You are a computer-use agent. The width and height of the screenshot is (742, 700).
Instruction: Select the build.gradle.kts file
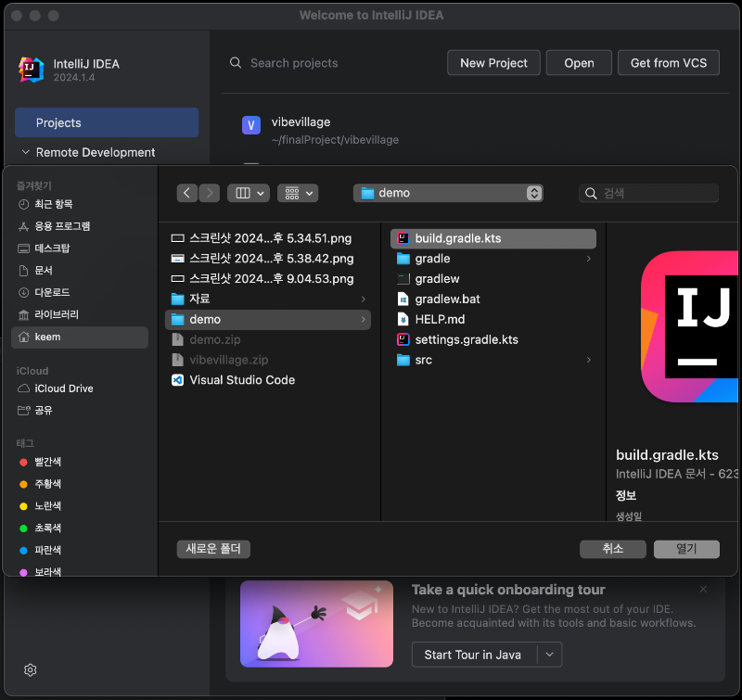pos(493,238)
